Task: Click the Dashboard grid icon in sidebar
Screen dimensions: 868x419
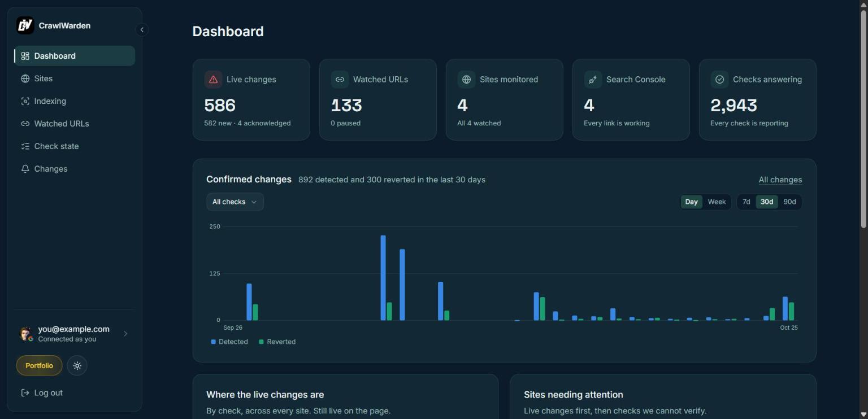Action: 25,56
